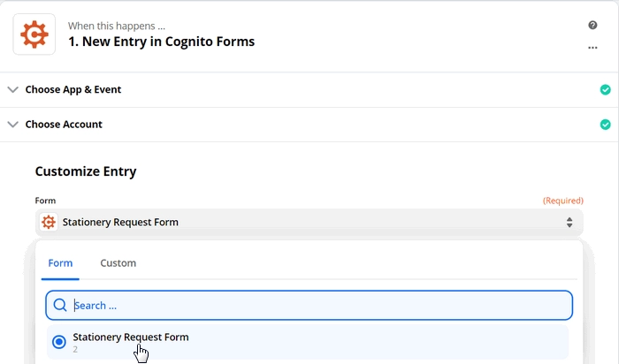Click the Stationery Request Form list option text

click(131, 337)
